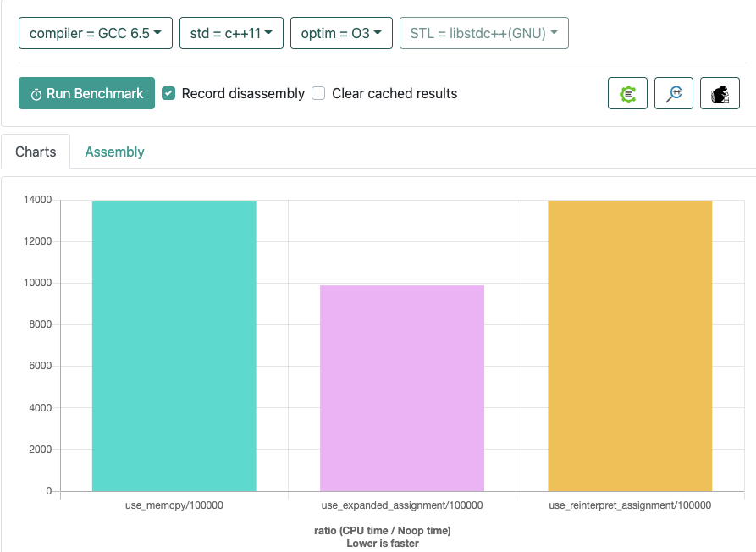Click ratio (CPU time / Noop time) caption
The width and height of the screenshot is (756, 552).
[383, 530]
